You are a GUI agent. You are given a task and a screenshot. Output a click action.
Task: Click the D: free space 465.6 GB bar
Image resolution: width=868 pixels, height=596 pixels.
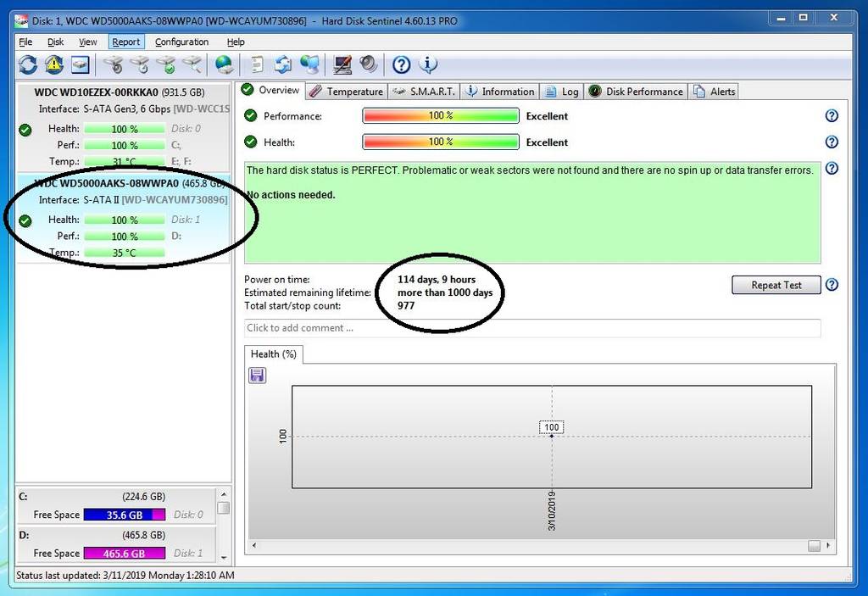pyautogui.click(x=125, y=554)
